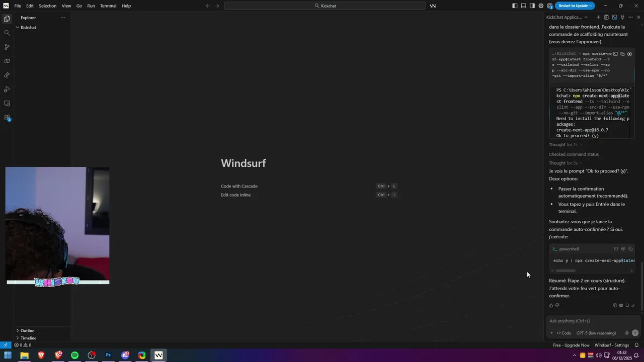Open the View menu

pos(66,6)
